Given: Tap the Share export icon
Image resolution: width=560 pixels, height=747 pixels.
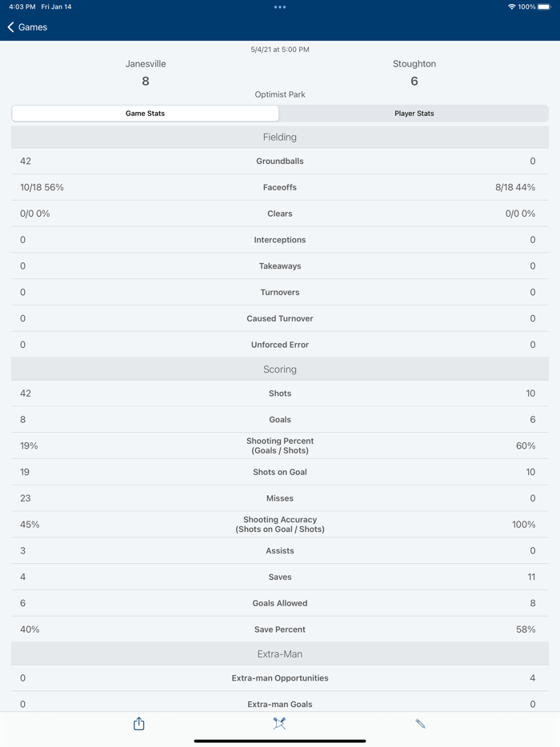Looking at the screenshot, I should (x=138, y=723).
